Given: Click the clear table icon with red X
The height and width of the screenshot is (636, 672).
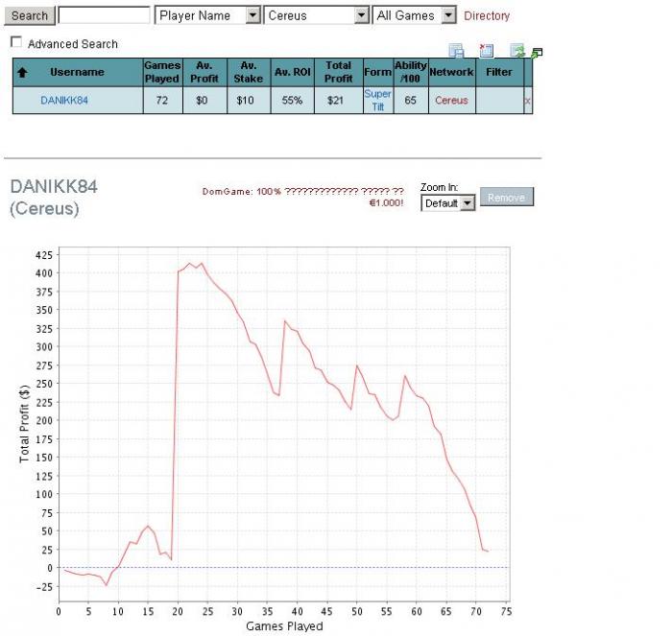Looking at the screenshot, I should click(x=486, y=51).
